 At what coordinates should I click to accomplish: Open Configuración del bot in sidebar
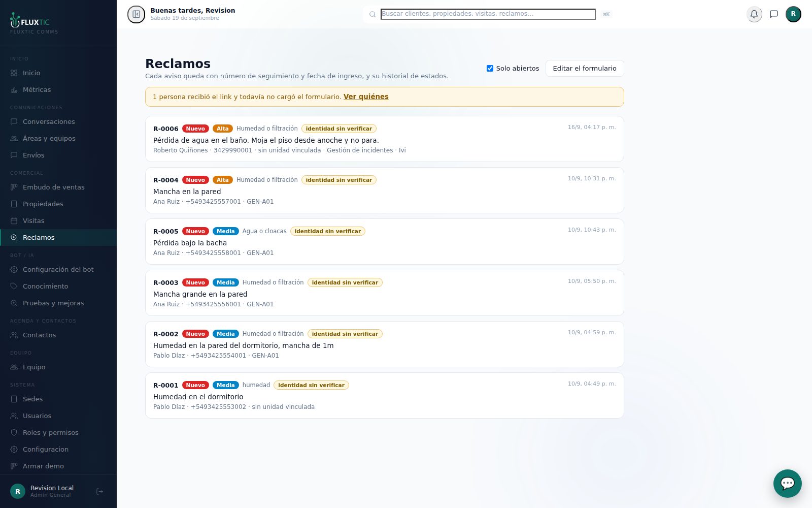tap(58, 270)
